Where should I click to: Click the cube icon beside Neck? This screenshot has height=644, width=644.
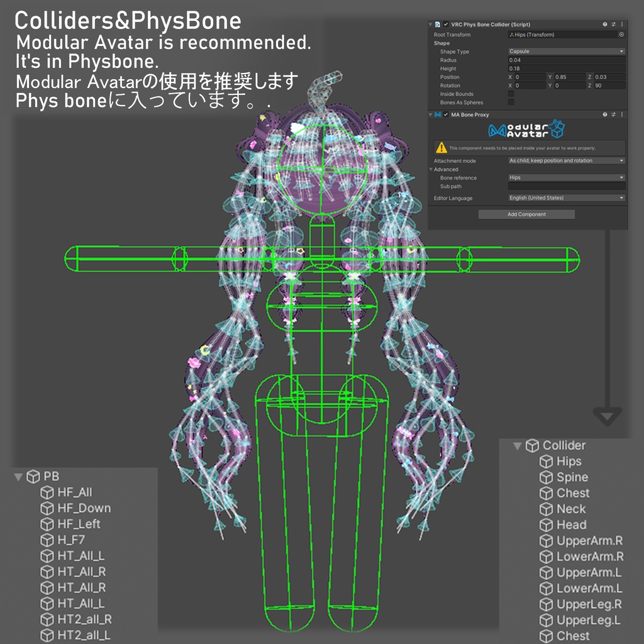point(546,509)
